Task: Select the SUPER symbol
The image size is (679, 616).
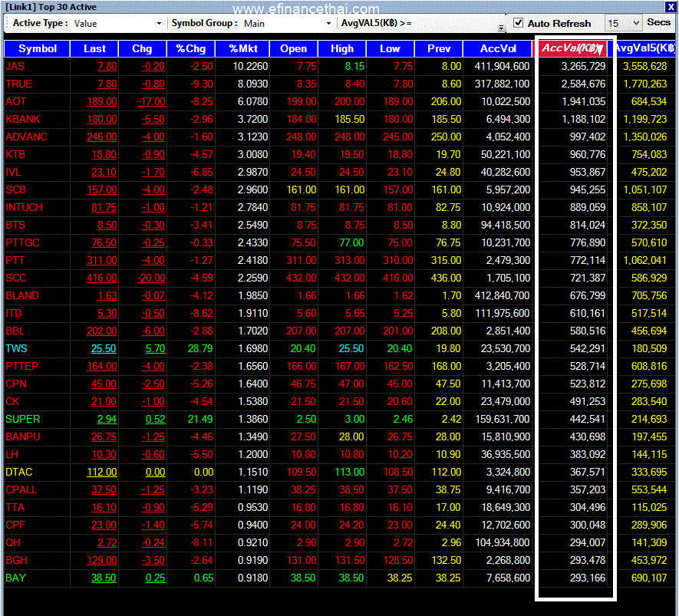Action: [23, 419]
